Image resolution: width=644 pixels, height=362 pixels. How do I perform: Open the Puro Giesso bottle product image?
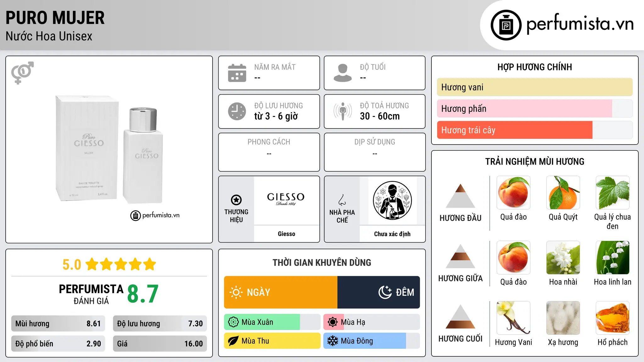[x=109, y=149]
